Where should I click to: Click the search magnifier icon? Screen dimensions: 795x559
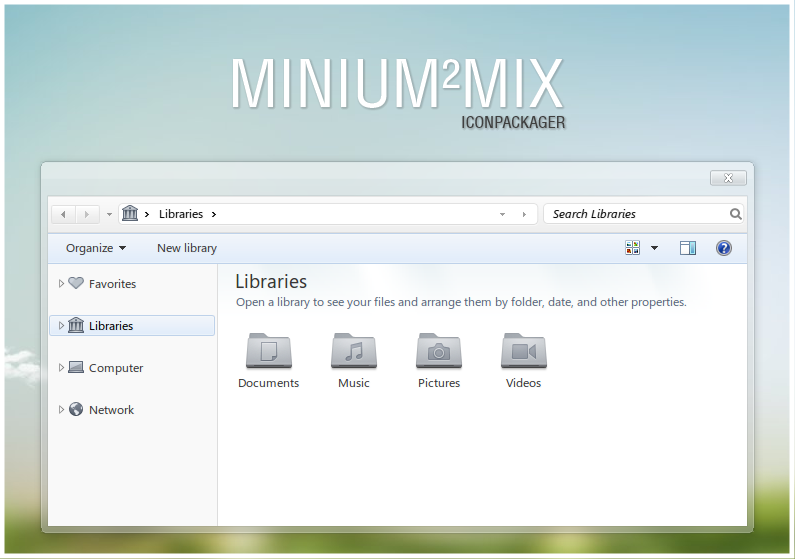pos(735,214)
